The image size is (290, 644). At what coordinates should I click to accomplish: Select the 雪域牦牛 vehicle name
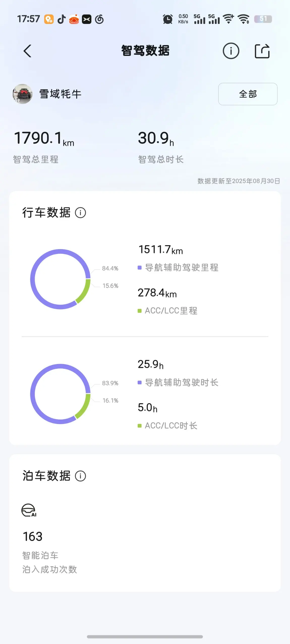(x=60, y=94)
